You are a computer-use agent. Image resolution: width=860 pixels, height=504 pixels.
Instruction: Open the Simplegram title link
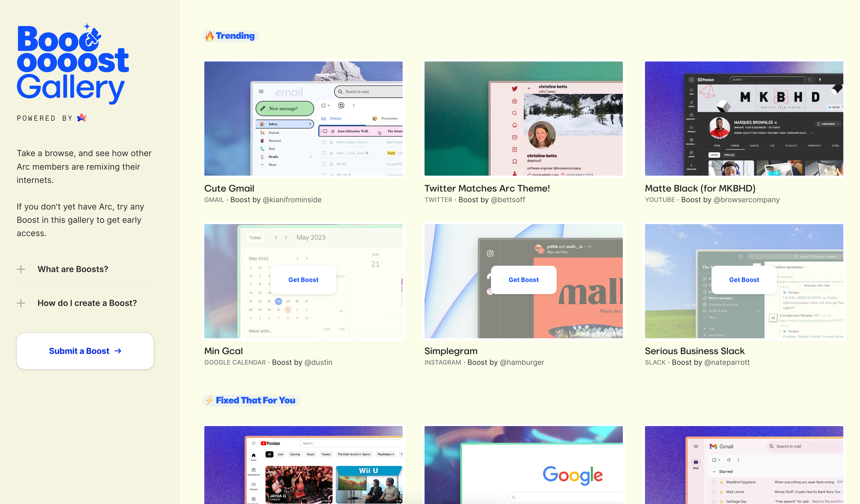(x=451, y=351)
